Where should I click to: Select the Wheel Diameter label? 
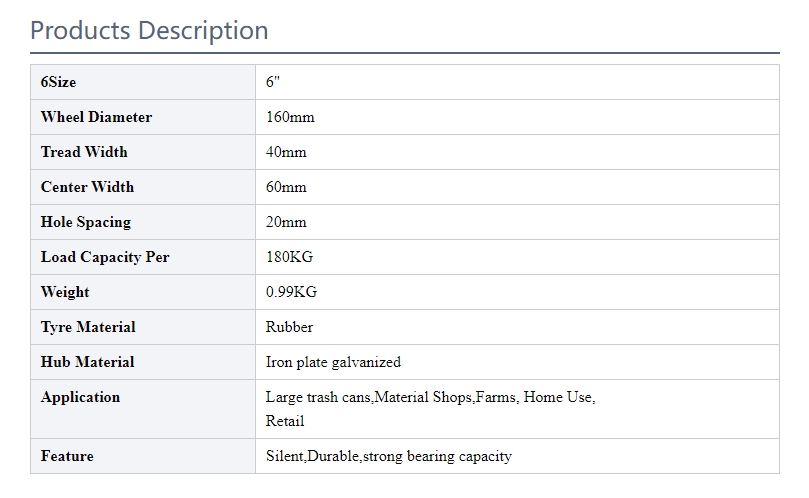[x=96, y=117]
